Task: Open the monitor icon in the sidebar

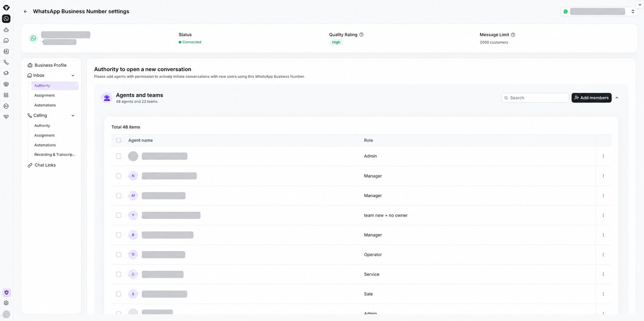Action: [x=6, y=84]
